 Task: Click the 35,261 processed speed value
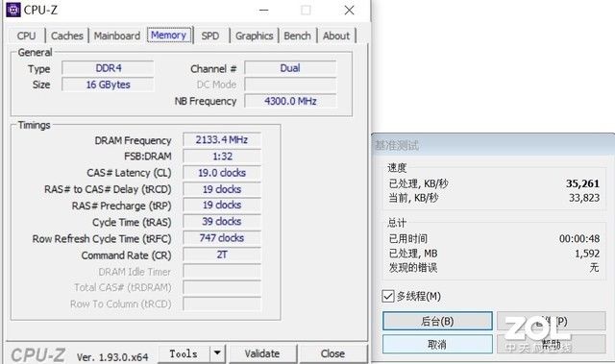coord(582,183)
